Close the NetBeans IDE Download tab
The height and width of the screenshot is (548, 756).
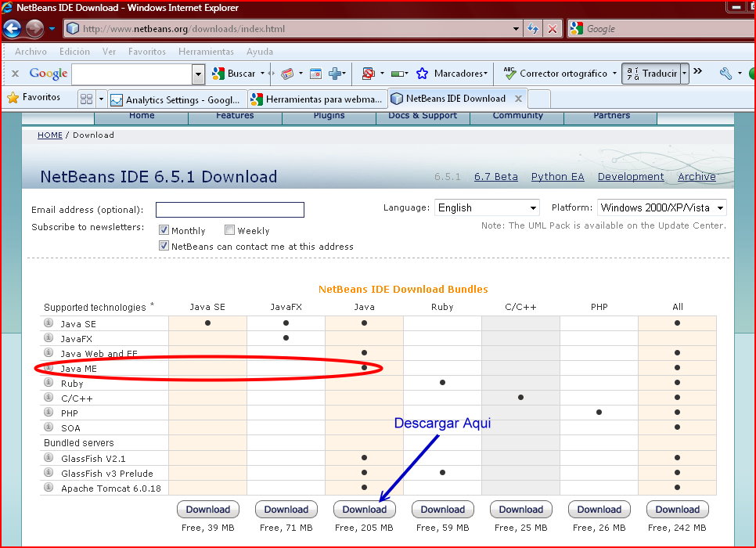pyautogui.click(x=518, y=99)
